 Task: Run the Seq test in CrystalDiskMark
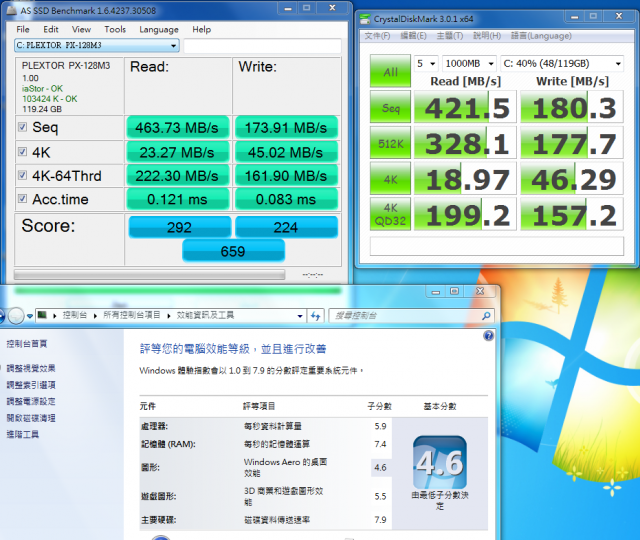390,107
